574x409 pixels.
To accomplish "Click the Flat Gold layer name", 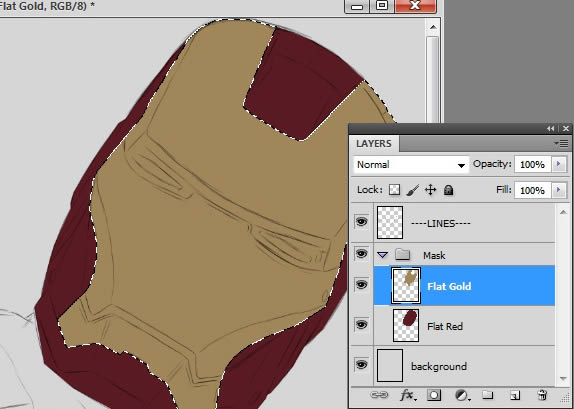I will (449, 286).
